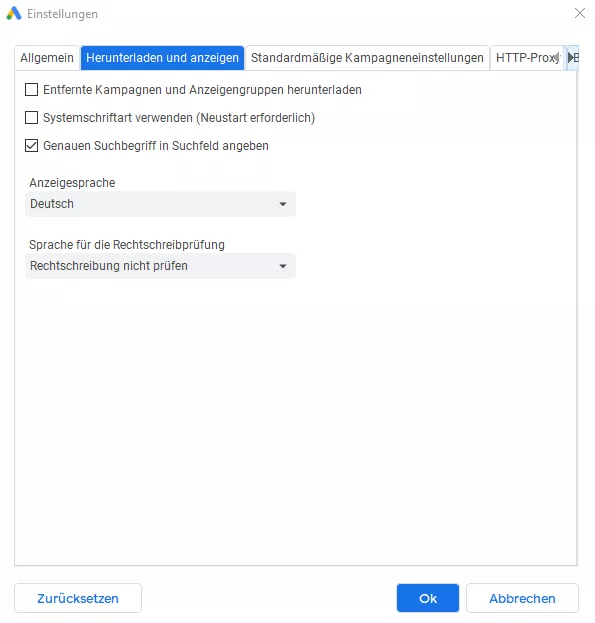This screenshot has width=595, height=623.
Task: Click the arrow beside Rechtschreibung nicht prüfen
Action: pyautogui.click(x=283, y=266)
